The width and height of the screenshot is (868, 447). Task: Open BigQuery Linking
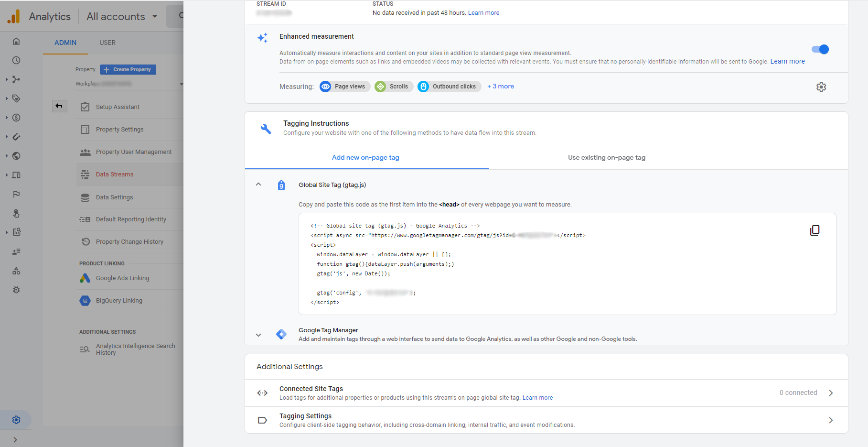119,301
